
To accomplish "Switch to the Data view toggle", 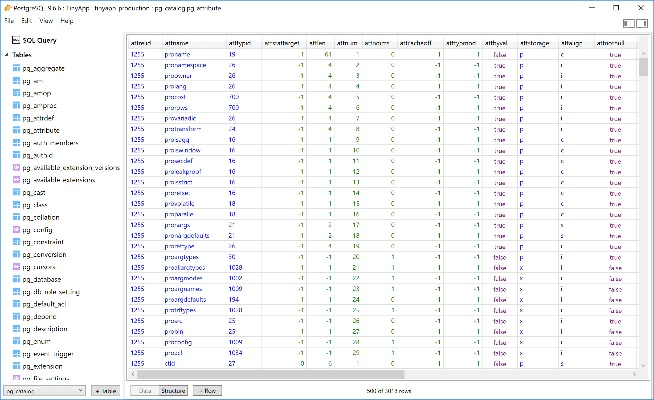I will (x=145, y=391).
